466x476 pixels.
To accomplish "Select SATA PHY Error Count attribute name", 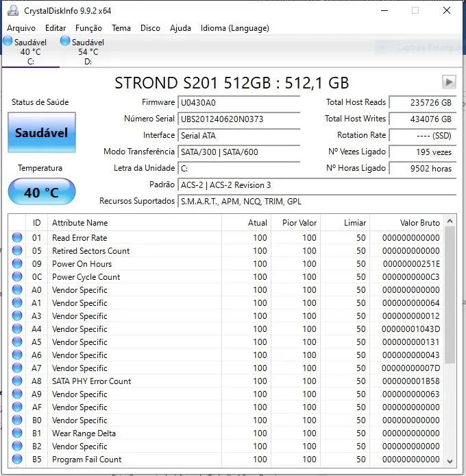I will point(91,381).
